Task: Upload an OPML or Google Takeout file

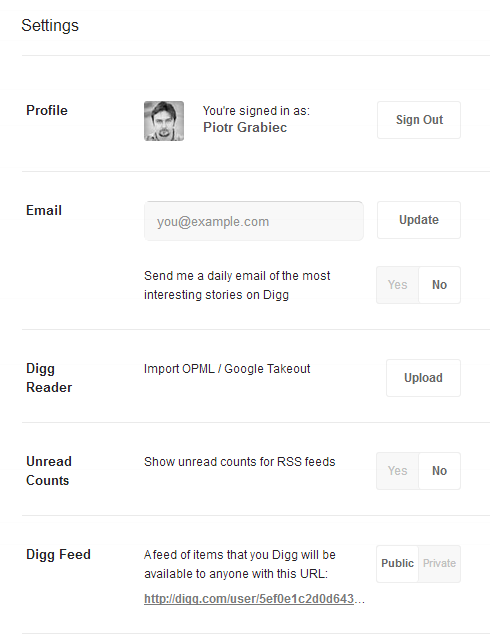Action: tap(423, 378)
